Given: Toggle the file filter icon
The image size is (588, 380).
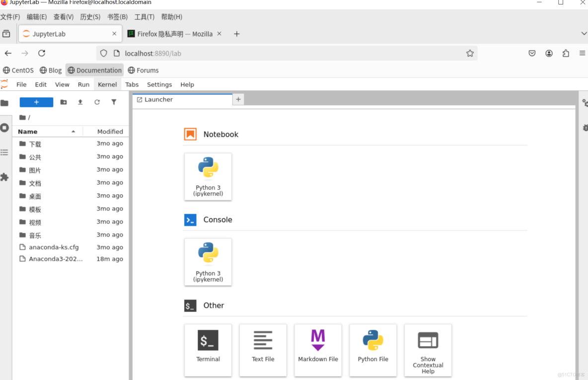Looking at the screenshot, I should click(x=114, y=102).
